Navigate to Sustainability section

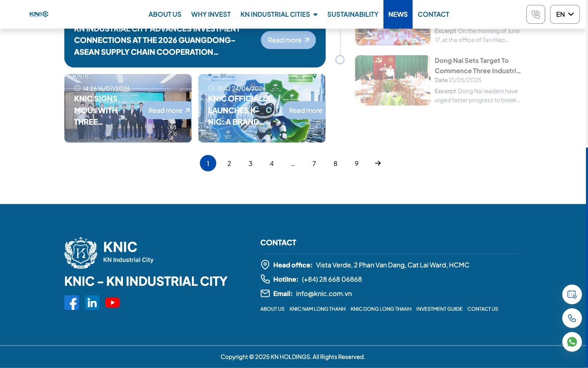coord(353,14)
